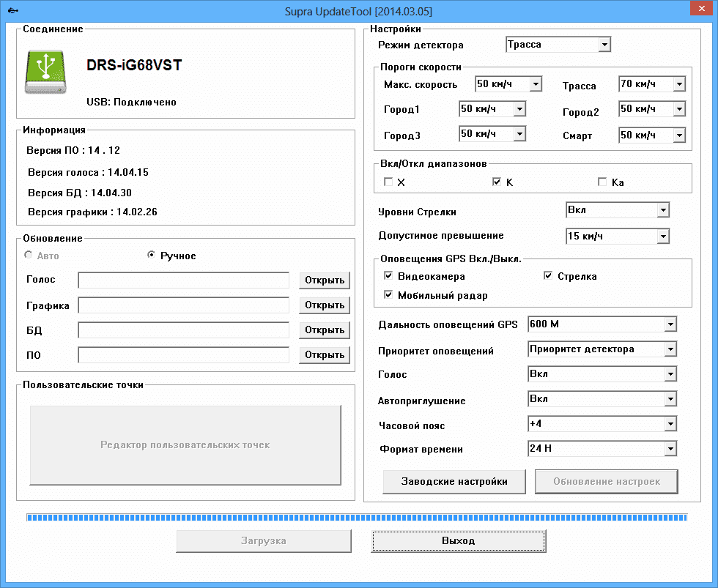Click the Обновление настроек button

click(x=607, y=481)
